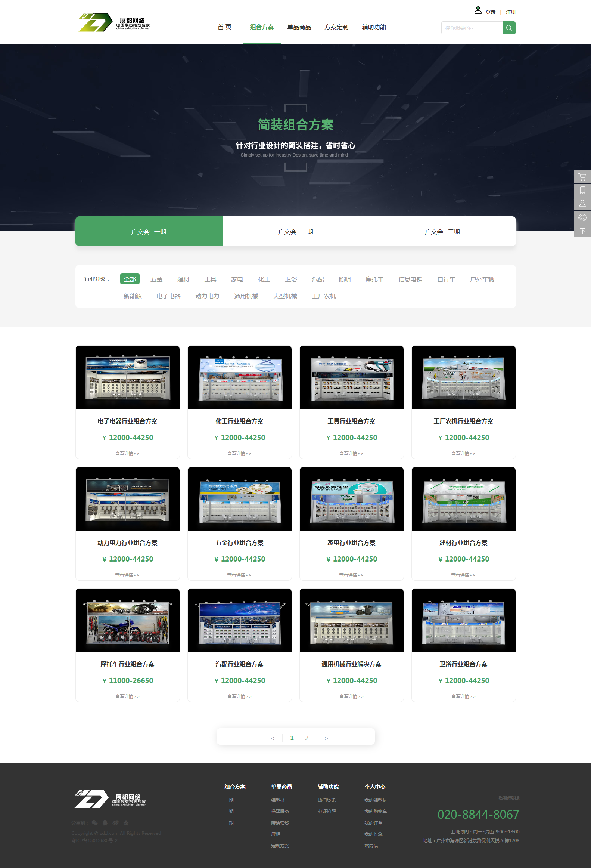Go to the previous page arrow in pagination
Viewport: 591px width, 868px height.
coord(273,738)
